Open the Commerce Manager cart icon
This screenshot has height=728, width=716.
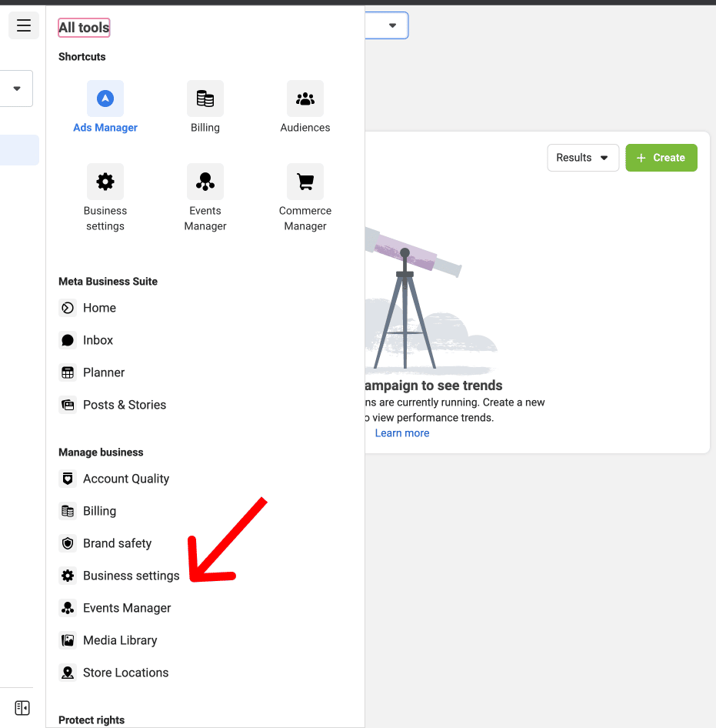click(x=305, y=182)
